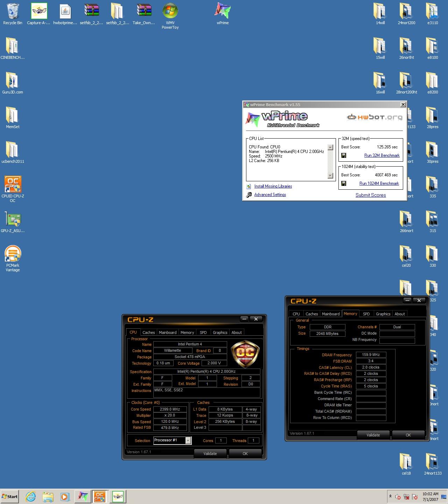448x504 pixels.
Task: Open the e8100 folder
Action: [433, 48]
